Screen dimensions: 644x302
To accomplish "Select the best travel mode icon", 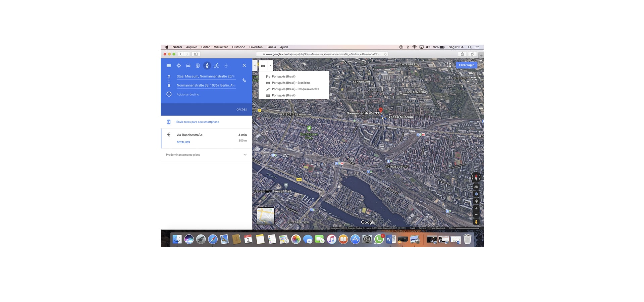I will click(179, 66).
